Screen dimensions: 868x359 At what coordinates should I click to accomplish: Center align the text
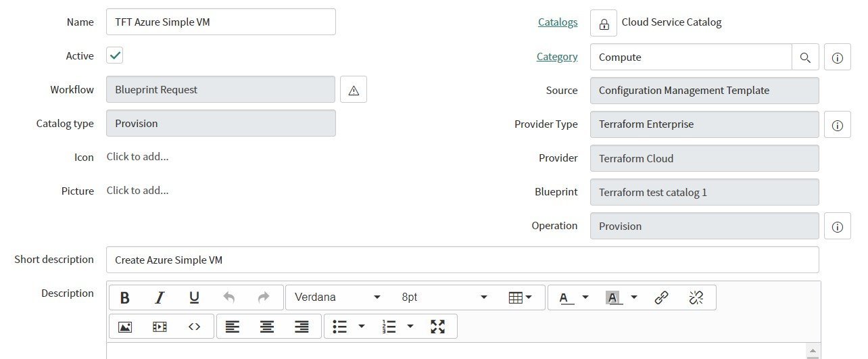pos(267,327)
